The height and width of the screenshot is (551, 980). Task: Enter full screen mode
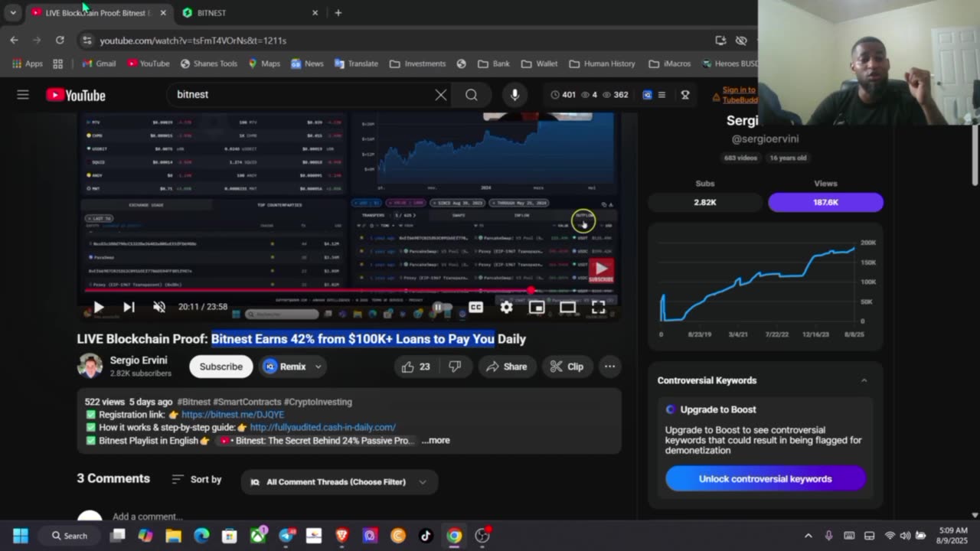point(598,307)
